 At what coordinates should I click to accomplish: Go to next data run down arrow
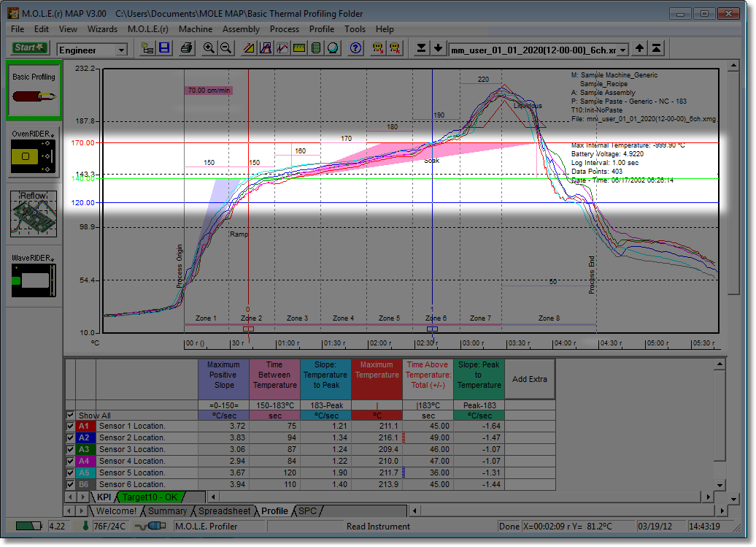pos(439,48)
